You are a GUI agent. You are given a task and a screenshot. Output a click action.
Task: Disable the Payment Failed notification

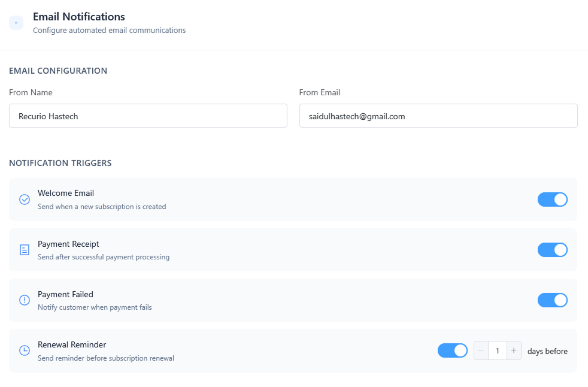click(x=552, y=300)
